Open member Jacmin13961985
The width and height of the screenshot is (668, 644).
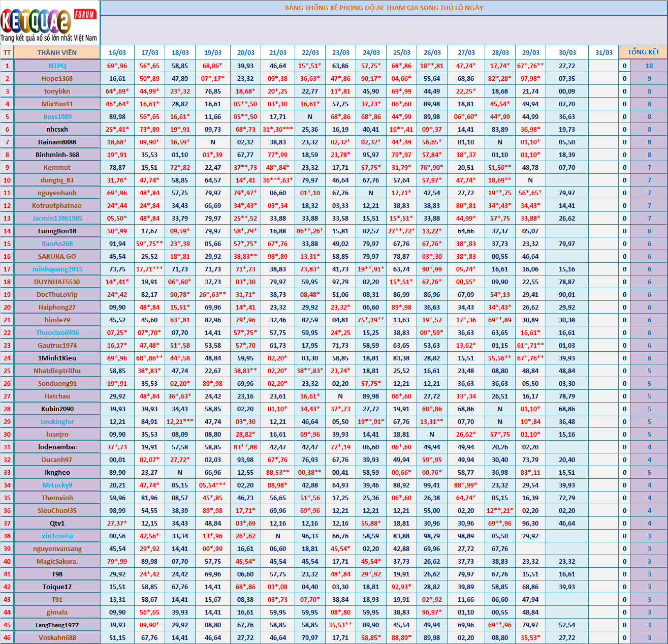tap(57, 218)
